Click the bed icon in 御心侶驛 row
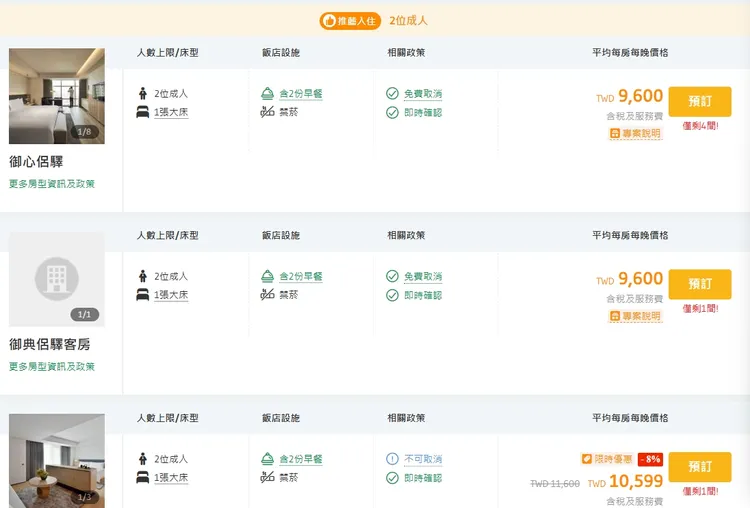 click(x=143, y=112)
